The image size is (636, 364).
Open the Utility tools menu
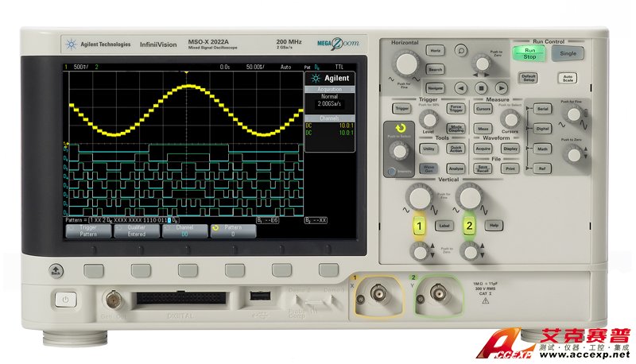(x=429, y=149)
